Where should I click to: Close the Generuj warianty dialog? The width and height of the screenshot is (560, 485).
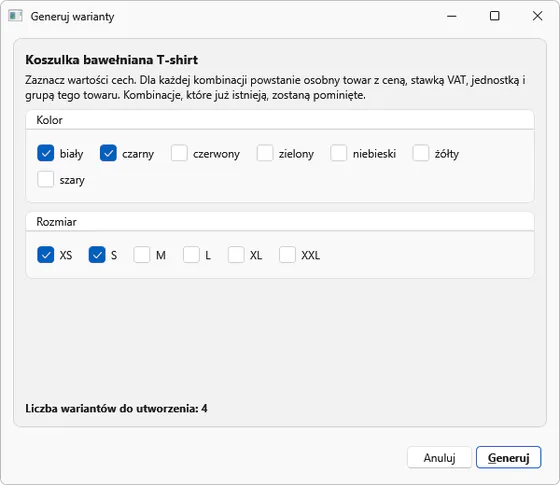click(538, 16)
